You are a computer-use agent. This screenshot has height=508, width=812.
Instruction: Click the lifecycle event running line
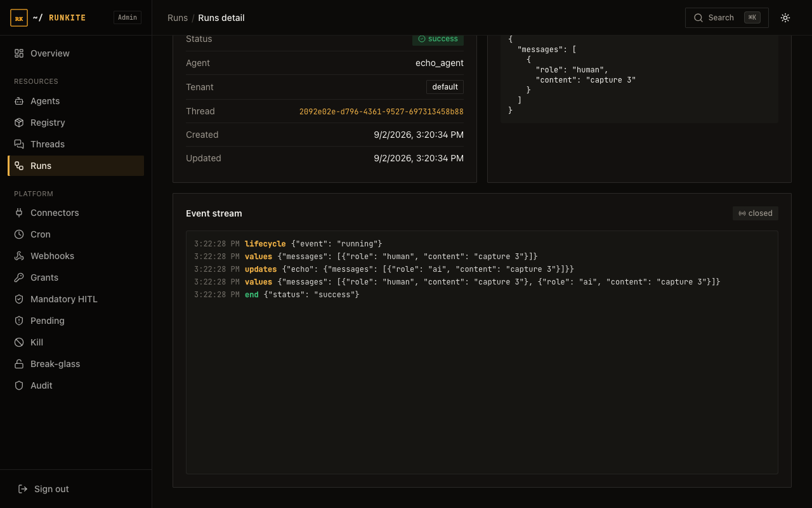[x=288, y=244]
